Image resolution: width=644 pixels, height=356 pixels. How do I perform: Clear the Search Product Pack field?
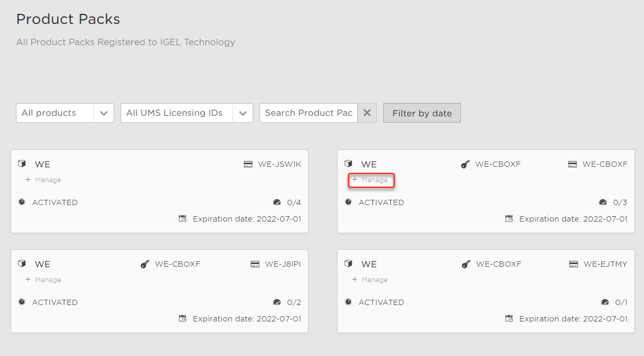[x=367, y=113]
